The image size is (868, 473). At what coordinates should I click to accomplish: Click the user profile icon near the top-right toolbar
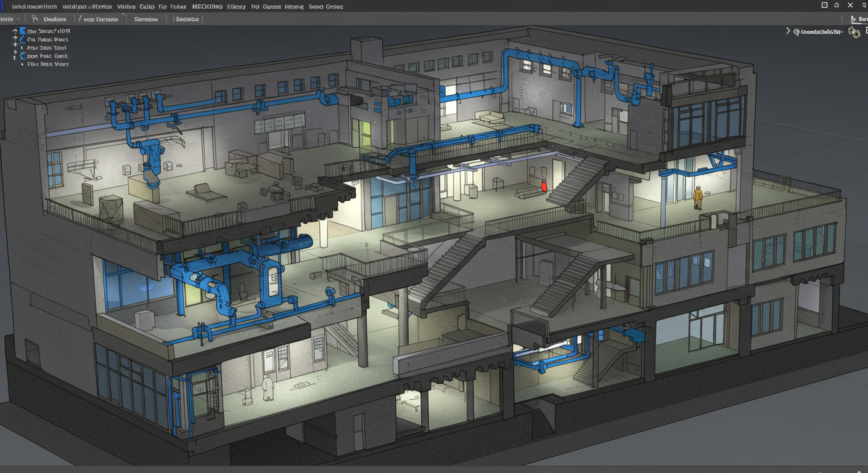tap(853, 18)
